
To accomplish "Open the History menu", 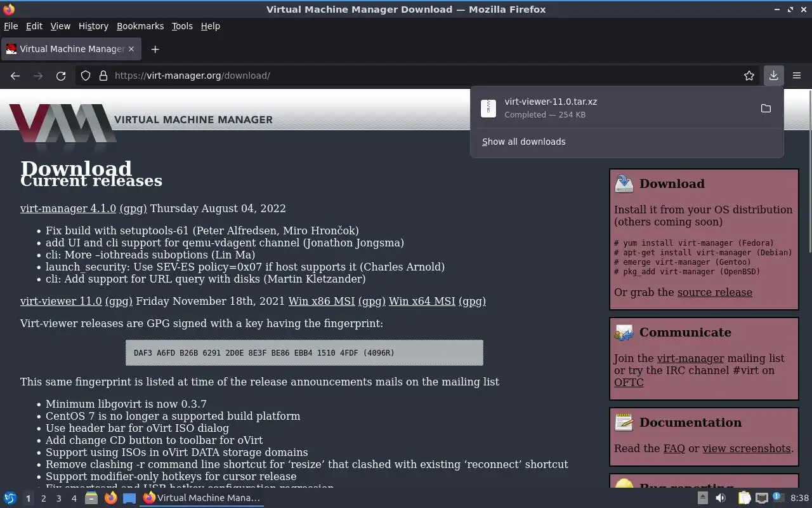I will coord(93,26).
